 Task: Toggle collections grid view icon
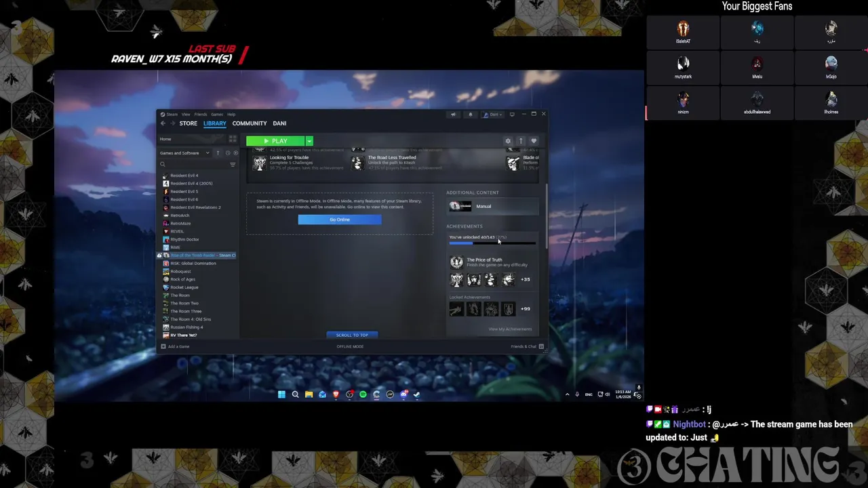click(x=233, y=139)
